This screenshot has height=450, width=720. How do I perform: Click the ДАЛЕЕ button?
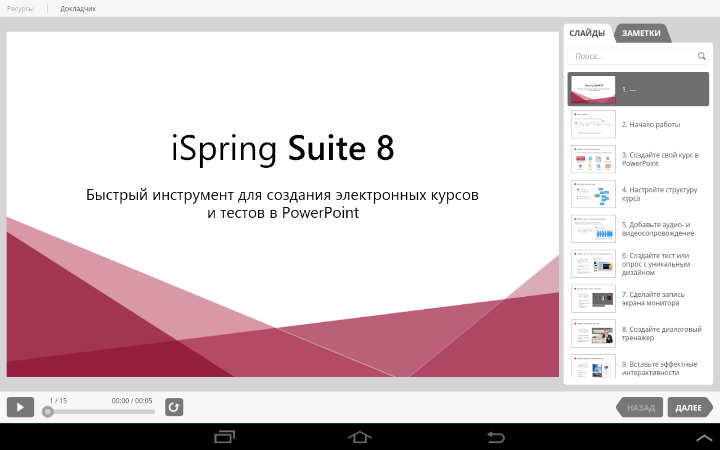688,407
